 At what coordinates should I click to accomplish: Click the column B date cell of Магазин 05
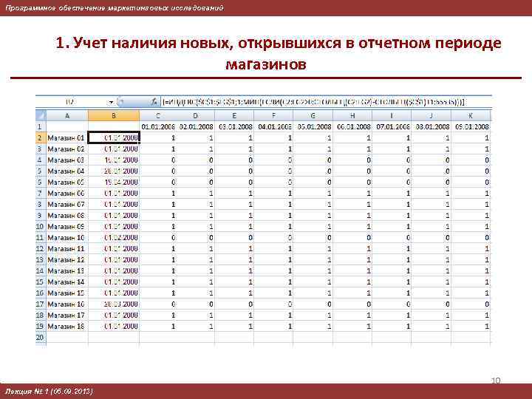pyautogui.click(x=114, y=183)
